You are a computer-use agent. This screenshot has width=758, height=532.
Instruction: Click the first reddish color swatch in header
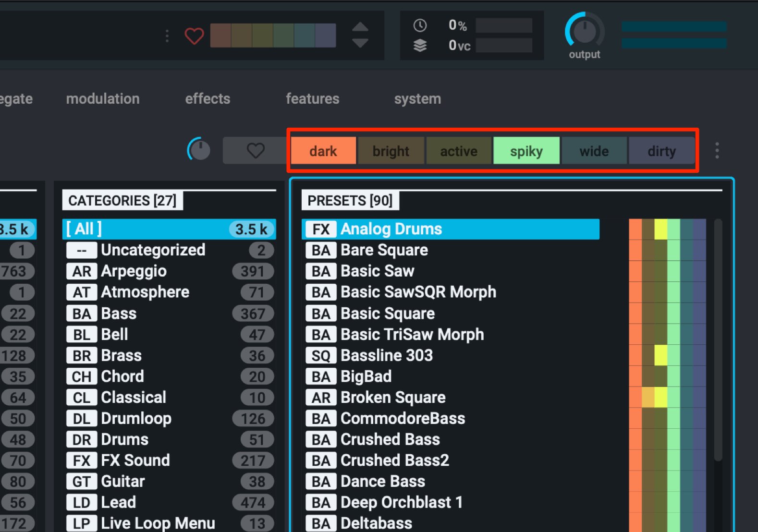[220, 36]
